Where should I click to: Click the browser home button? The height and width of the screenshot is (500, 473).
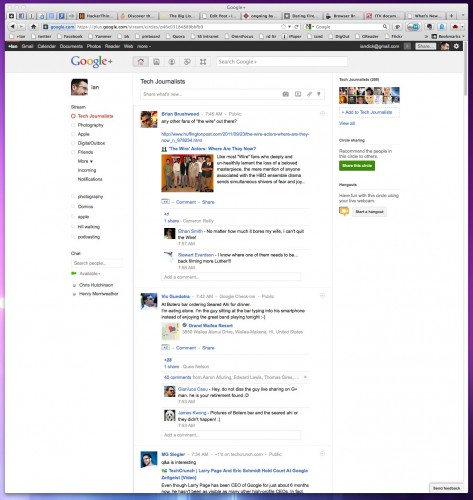click(x=33, y=27)
